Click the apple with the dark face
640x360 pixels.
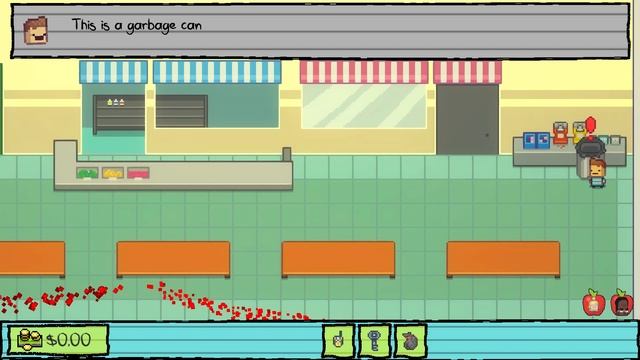[622, 302]
